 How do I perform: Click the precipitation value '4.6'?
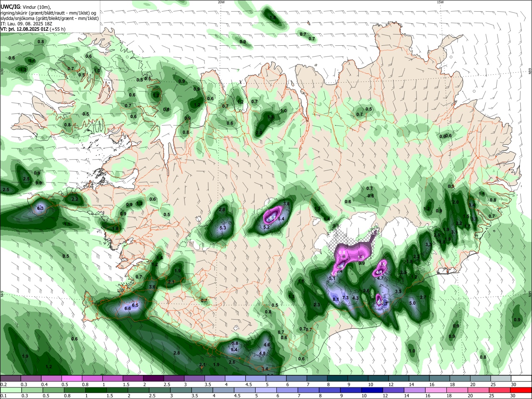click(267, 345)
